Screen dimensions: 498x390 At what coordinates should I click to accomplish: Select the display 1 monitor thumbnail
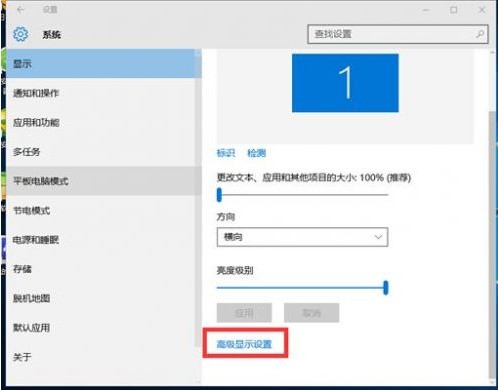[x=345, y=83]
